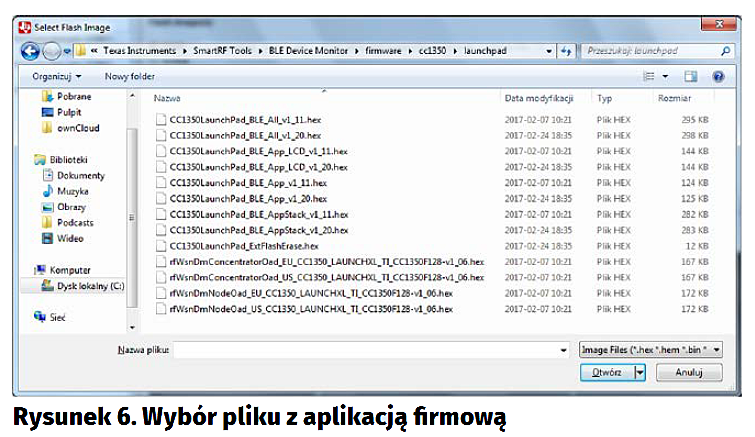Click the change view icon
Screen dimensions: 755x437
tap(649, 76)
